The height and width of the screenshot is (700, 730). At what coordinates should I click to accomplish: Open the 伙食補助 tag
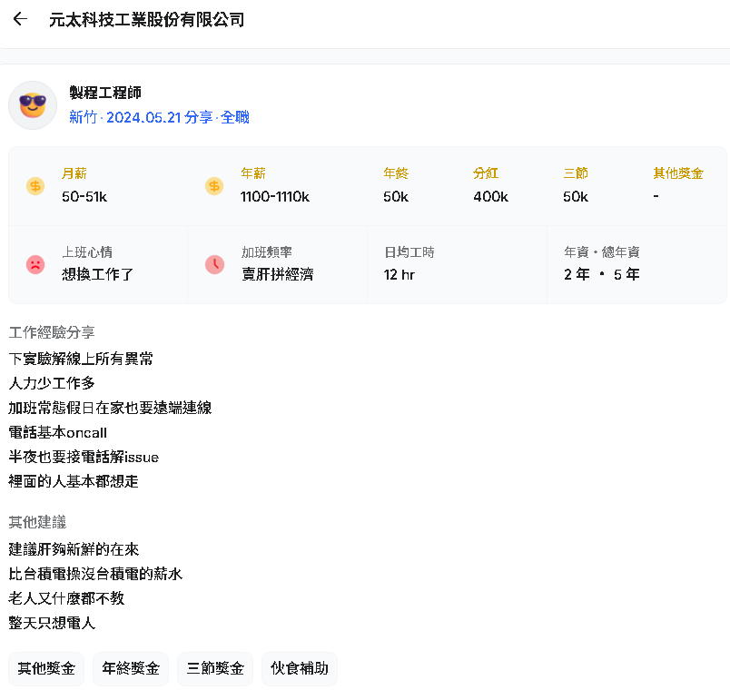(x=300, y=669)
